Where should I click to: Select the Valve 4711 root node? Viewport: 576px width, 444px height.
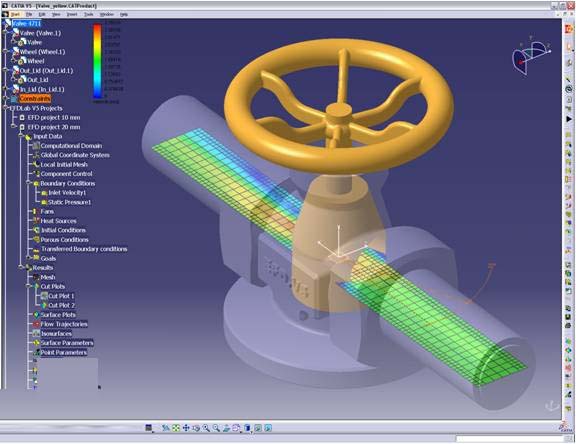[26, 24]
